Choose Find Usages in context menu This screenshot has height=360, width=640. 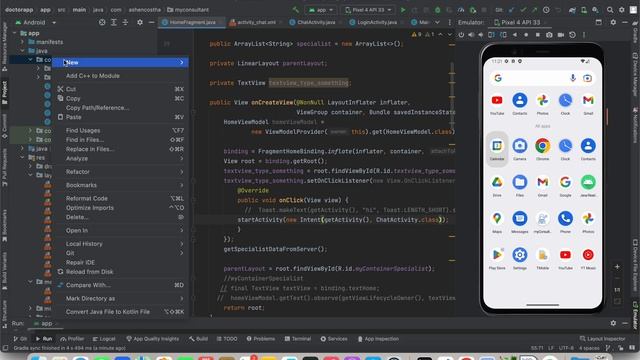point(120,131)
